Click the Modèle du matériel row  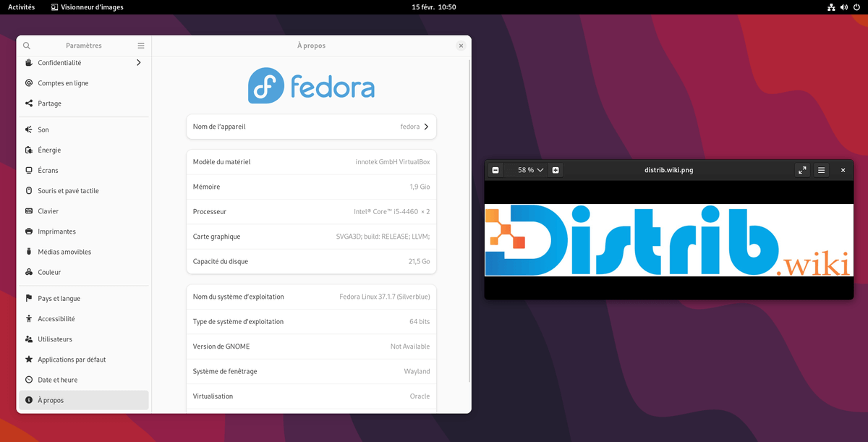coord(311,162)
